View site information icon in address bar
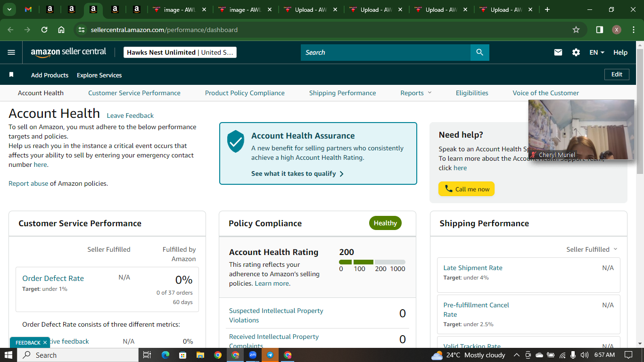Screen dimensions: 644x362 pyautogui.click(x=82, y=30)
